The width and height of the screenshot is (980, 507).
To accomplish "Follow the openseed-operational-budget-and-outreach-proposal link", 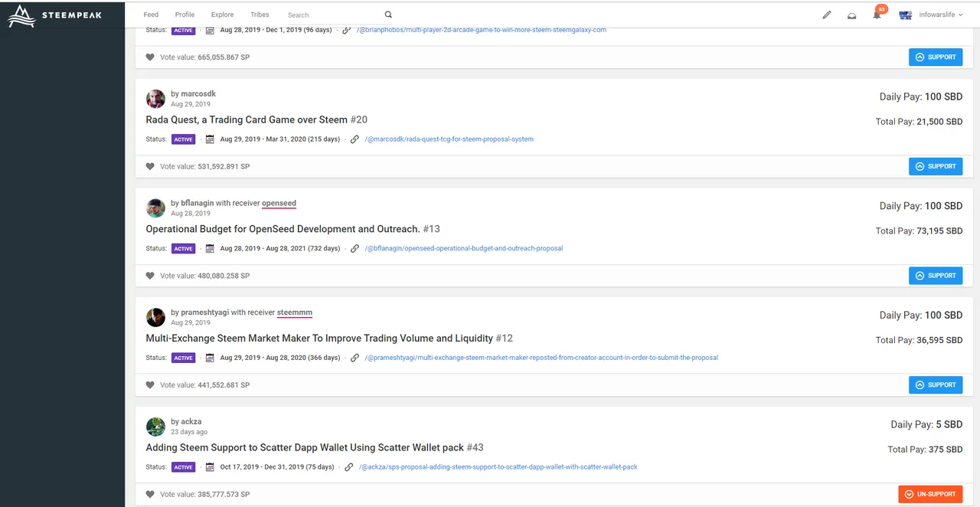I will coord(464,248).
